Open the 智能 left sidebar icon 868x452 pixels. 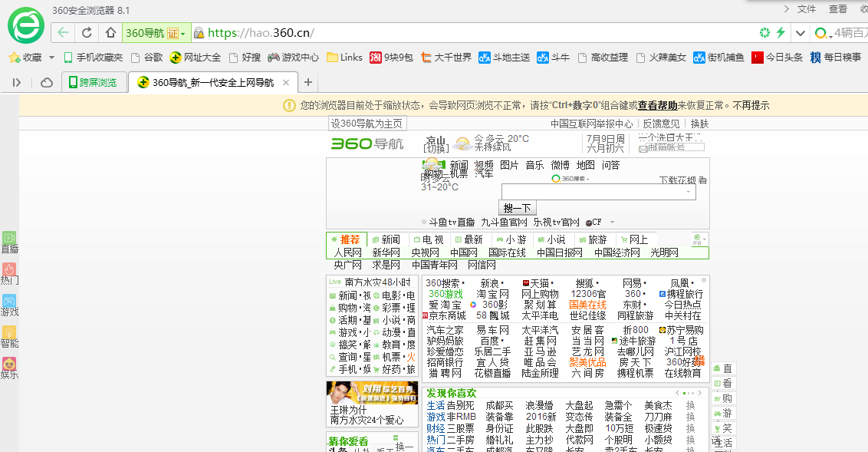point(9,337)
